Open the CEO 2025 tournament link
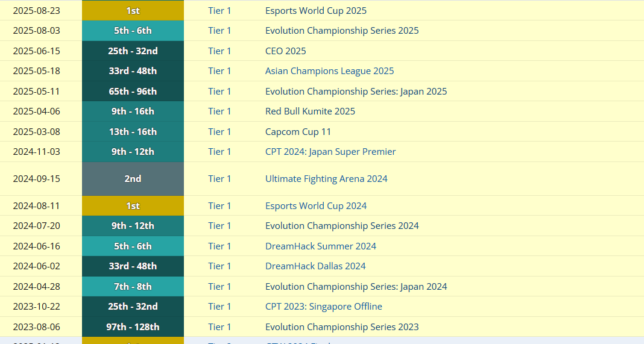644x344 pixels. tap(285, 51)
